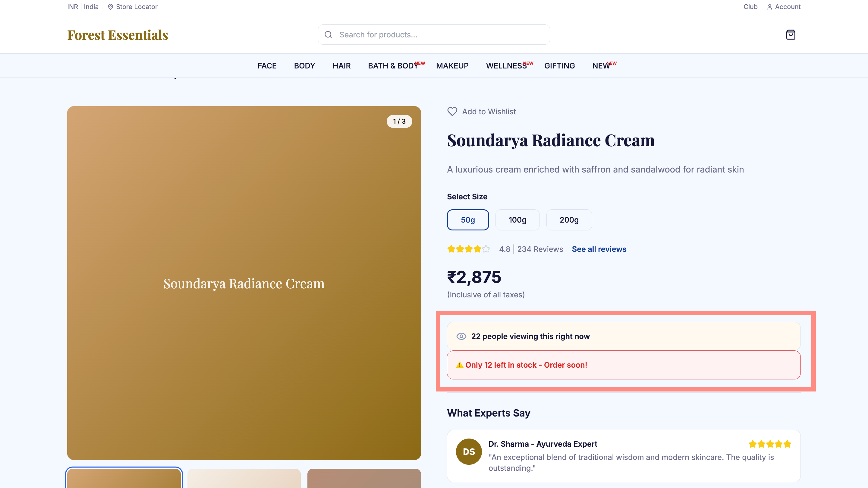Viewport: 868px width, 488px height.
Task: Click the Inclusive of all taxes note
Action: pyautogui.click(x=486, y=295)
